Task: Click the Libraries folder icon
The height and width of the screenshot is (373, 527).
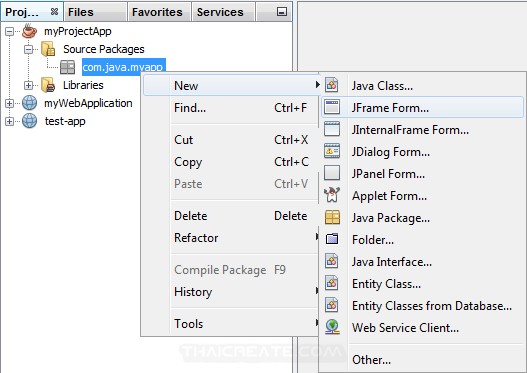Action: (x=48, y=85)
